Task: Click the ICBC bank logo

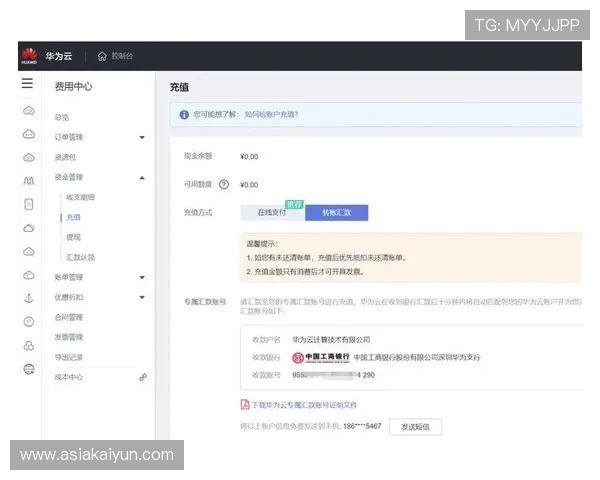Action: pyautogui.click(x=321, y=358)
